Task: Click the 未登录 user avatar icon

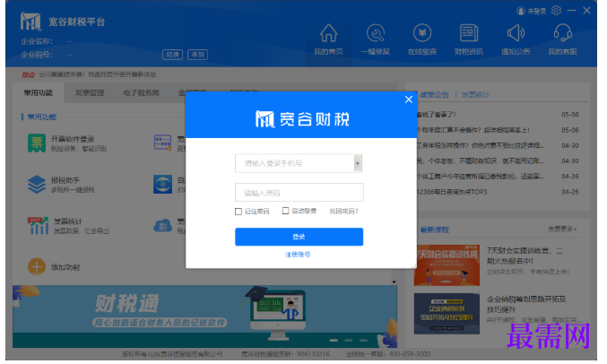Action: (x=521, y=12)
